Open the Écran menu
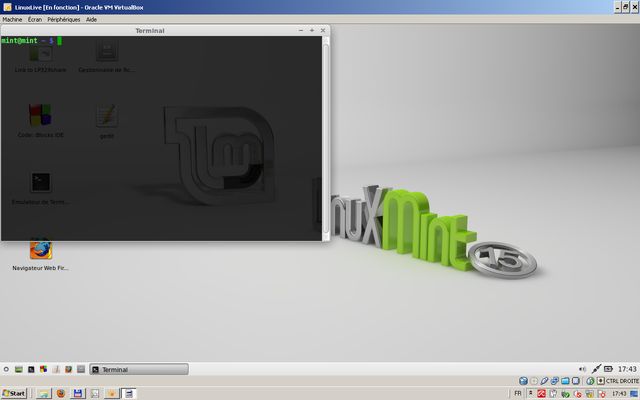The height and width of the screenshot is (400, 640). point(35,19)
